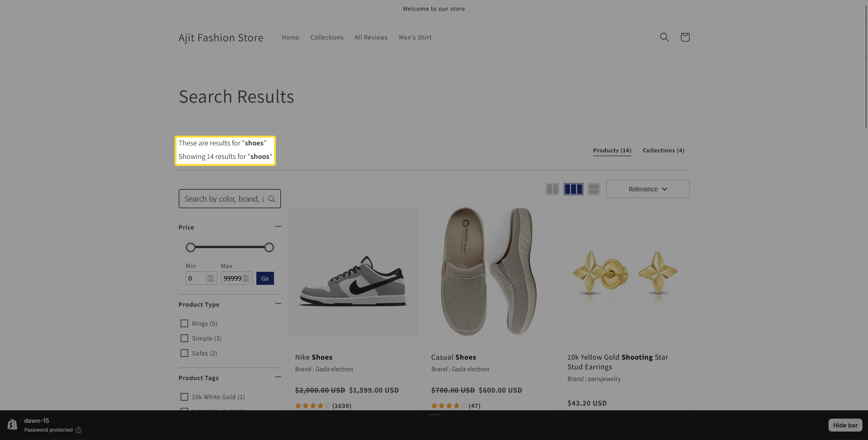This screenshot has height=440, width=868.
Task: Open the All Reviews menu item
Action: (371, 38)
